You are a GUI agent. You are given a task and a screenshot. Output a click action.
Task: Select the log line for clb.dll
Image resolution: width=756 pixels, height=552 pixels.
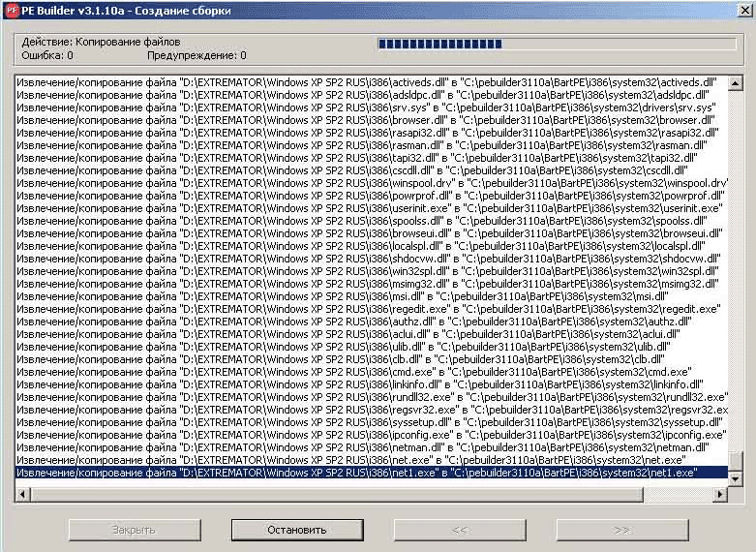click(x=372, y=358)
